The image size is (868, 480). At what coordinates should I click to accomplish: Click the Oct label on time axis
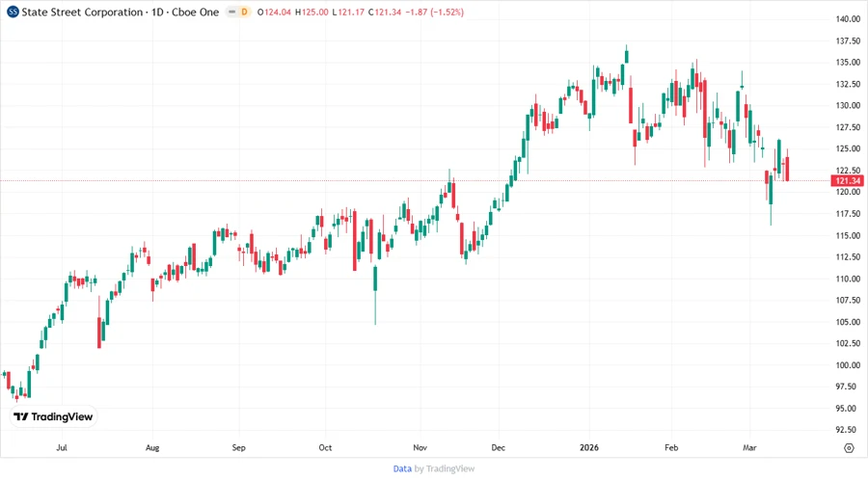[326, 447]
